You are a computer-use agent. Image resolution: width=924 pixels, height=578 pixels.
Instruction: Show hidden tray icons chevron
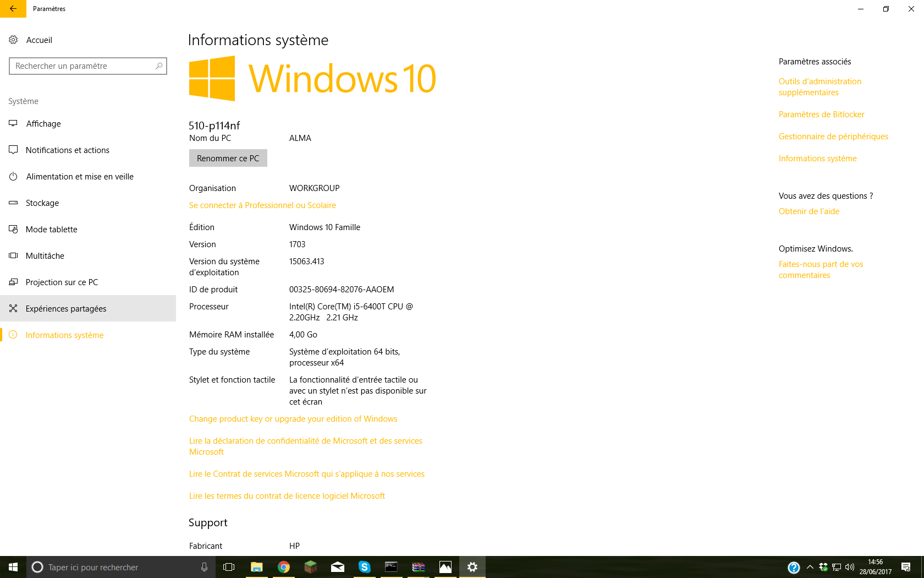pyautogui.click(x=810, y=567)
